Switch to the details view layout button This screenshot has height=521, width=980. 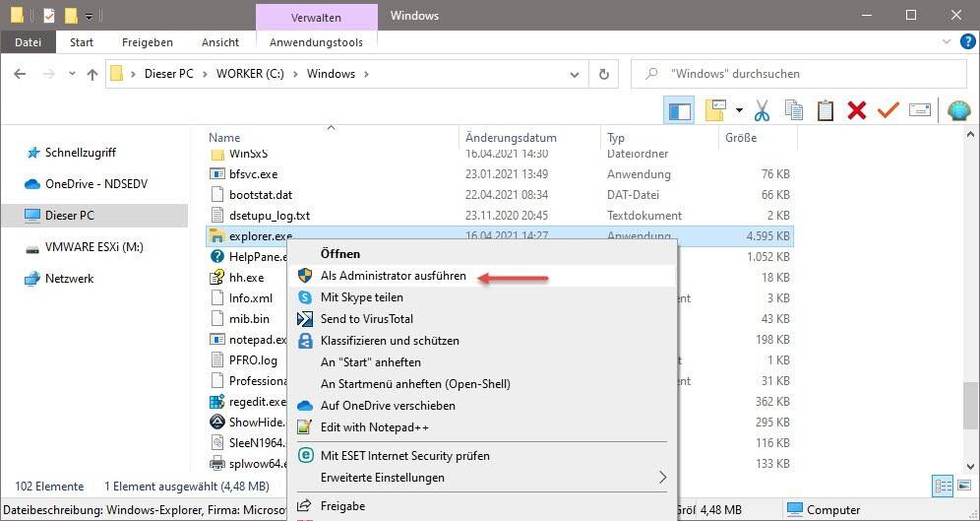tap(941, 486)
